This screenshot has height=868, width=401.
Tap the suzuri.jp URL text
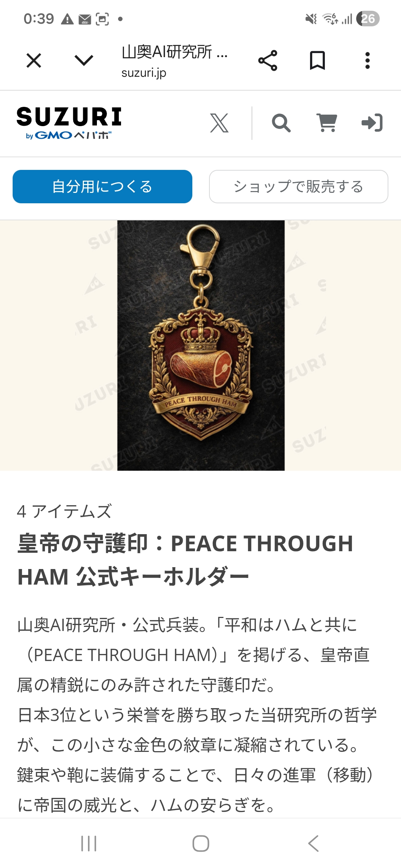(x=144, y=73)
